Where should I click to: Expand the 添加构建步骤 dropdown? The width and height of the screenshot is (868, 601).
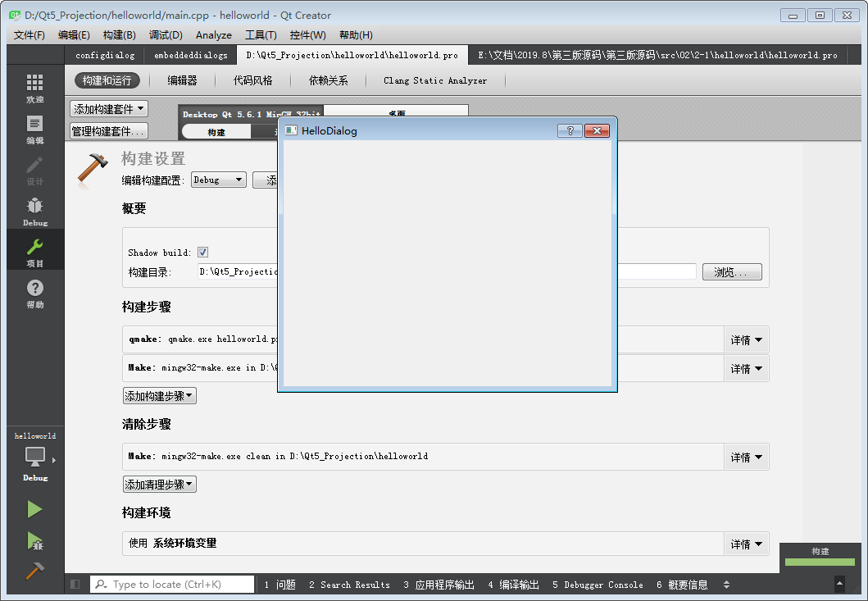click(159, 394)
